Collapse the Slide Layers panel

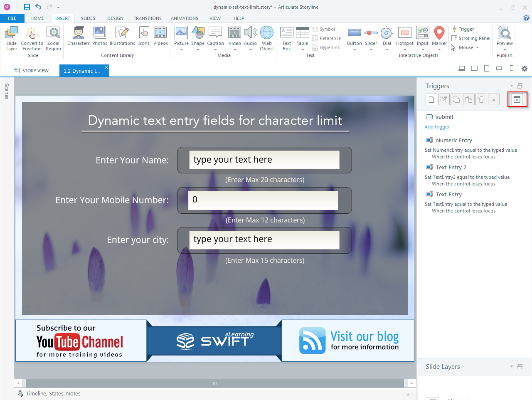[512, 367]
